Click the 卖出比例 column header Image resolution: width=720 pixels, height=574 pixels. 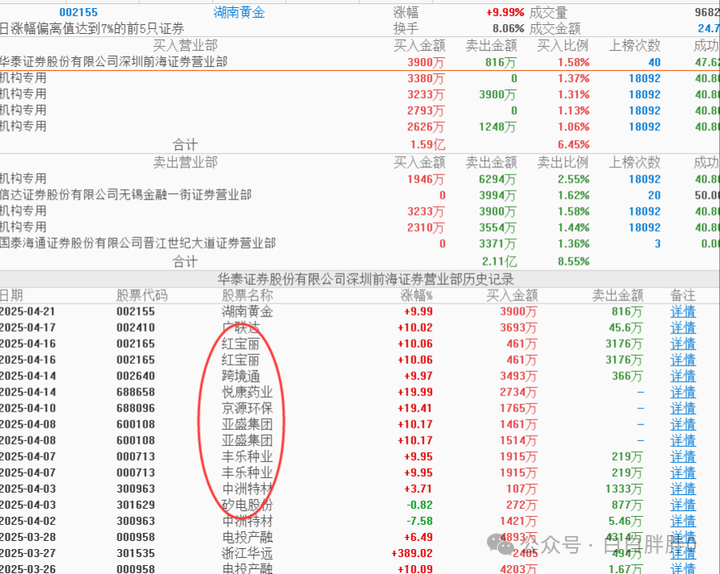(563, 162)
